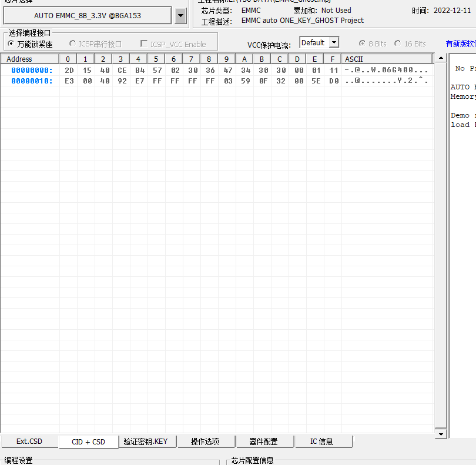Click the AUTO EMMC_8B_3.3V @BGA153 chip button

(88, 16)
